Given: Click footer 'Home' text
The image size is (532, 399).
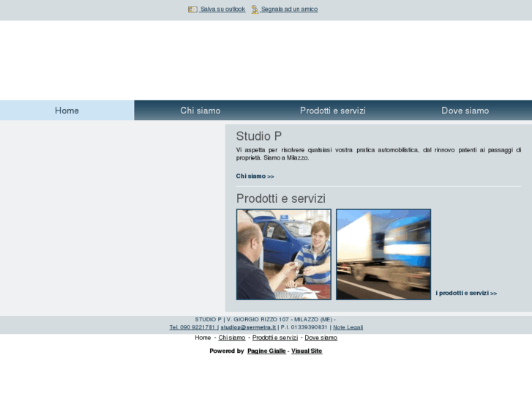Looking at the screenshot, I should [203, 338].
